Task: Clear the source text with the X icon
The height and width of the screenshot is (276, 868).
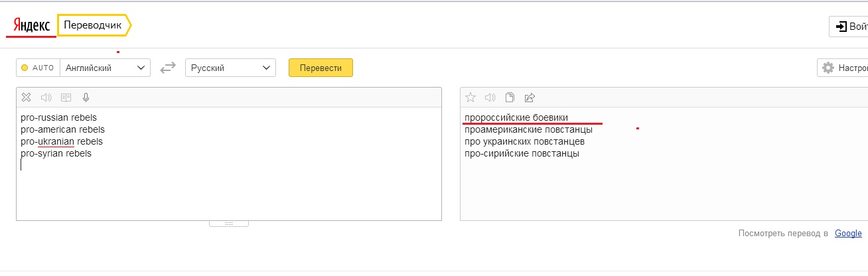Action: coord(26,98)
